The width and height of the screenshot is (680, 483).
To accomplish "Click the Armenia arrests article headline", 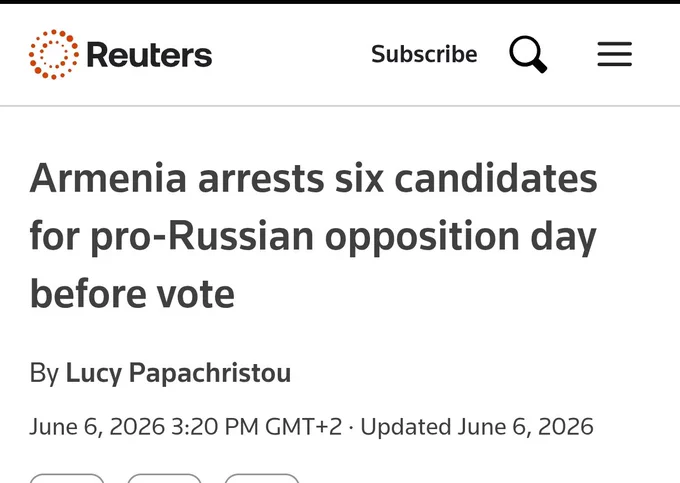I will 314,236.
